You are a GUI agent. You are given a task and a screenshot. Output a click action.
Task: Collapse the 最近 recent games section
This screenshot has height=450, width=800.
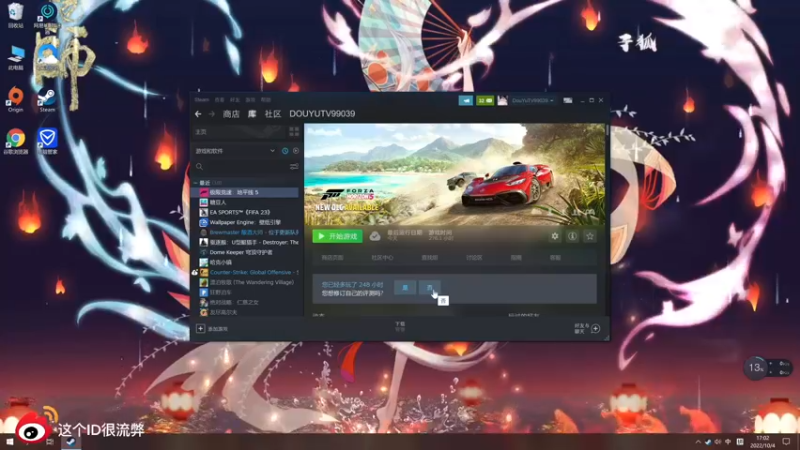196,183
